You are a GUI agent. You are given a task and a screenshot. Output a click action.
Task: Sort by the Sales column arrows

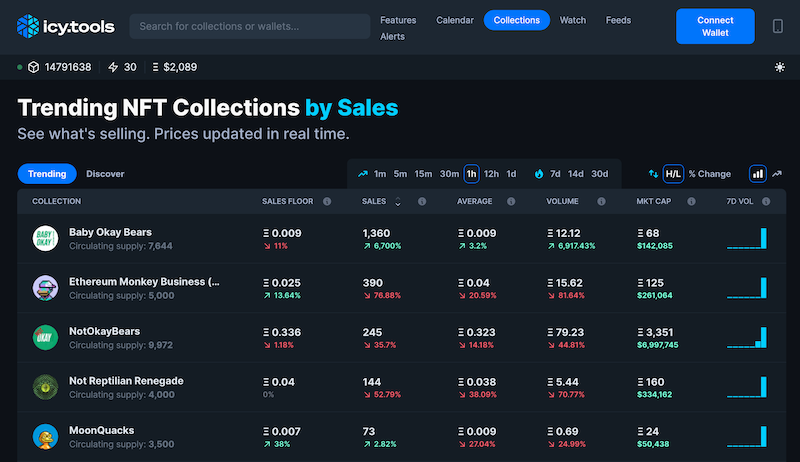click(398, 202)
